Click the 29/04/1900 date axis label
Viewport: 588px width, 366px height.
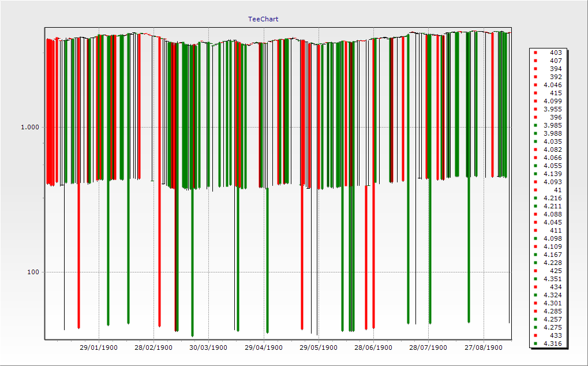[264, 348]
